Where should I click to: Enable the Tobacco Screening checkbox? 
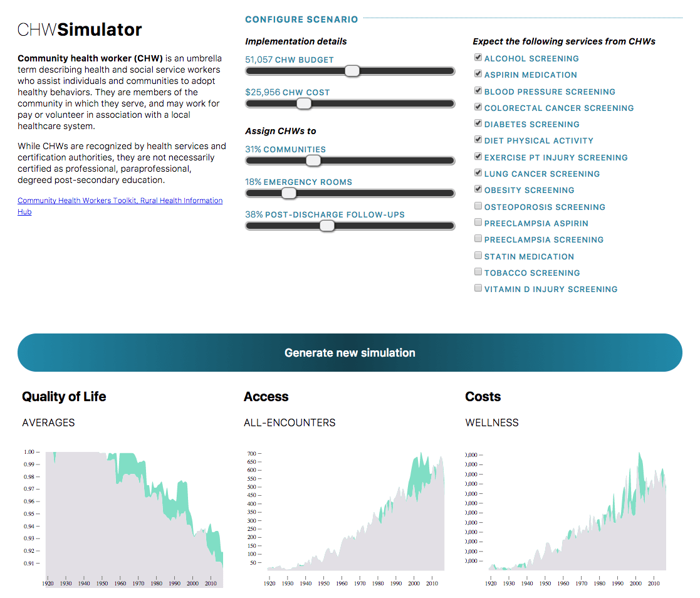pos(478,272)
